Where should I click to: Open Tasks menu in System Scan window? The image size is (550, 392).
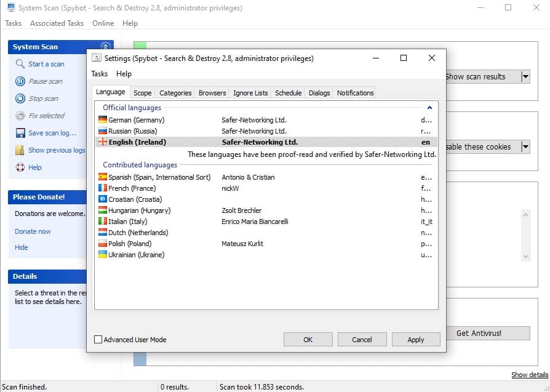click(14, 23)
